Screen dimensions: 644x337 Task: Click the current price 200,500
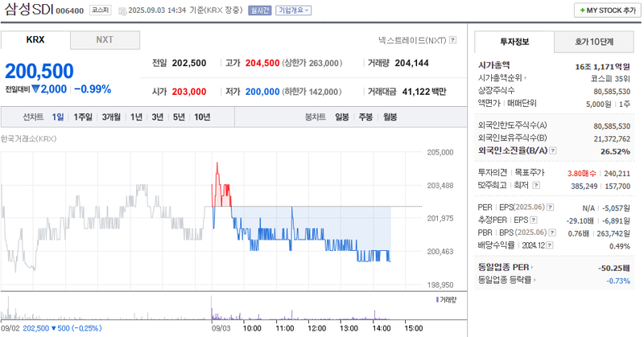pyautogui.click(x=39, y=71)
